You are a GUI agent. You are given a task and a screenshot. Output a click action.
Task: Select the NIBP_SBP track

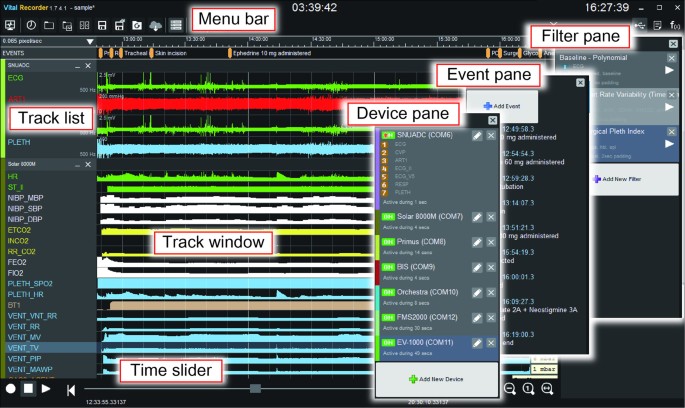pyautogui.click(x=25, y=209)
